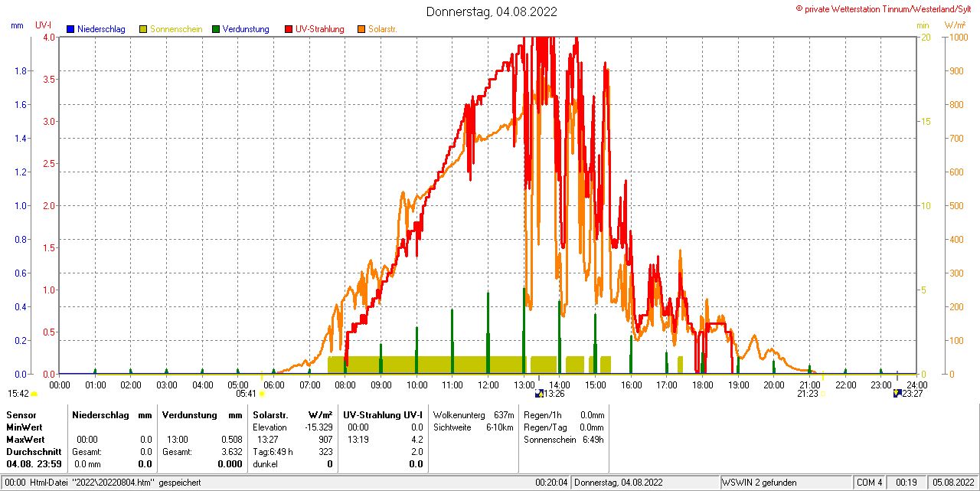The image size is (980, 491).
Task: Click the Regen/Tag 0.0mm entry
Action: [x=563, y=427]
